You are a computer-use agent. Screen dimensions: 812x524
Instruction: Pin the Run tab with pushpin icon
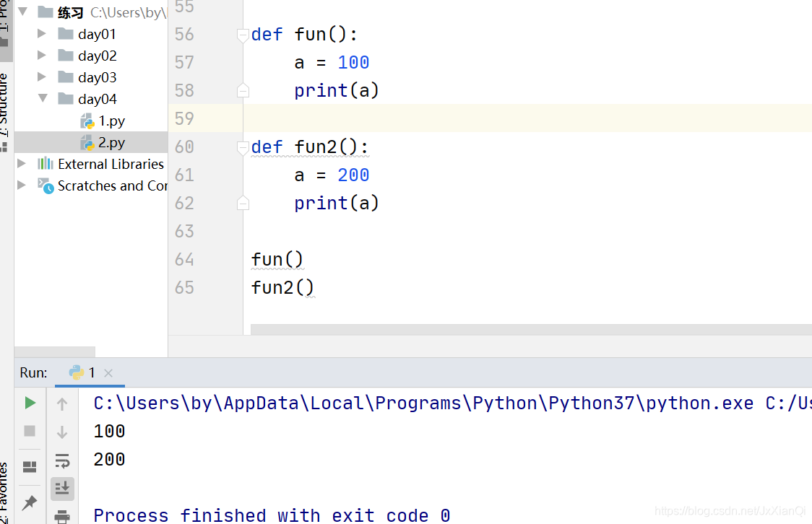click(x=30, y=502)
